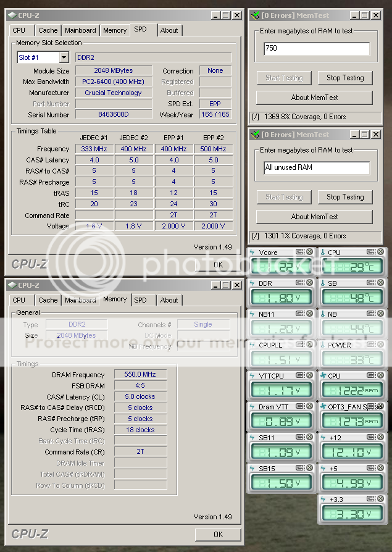392x552 pixels.
Task: Open the Cache tab in lower CPU-Z window
Action: [x=48, y=300]
